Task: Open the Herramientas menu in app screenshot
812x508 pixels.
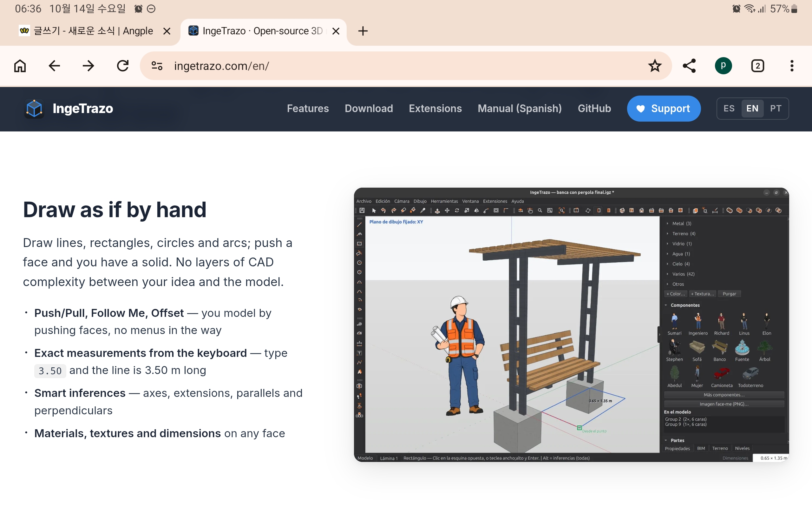Action: 444,201
